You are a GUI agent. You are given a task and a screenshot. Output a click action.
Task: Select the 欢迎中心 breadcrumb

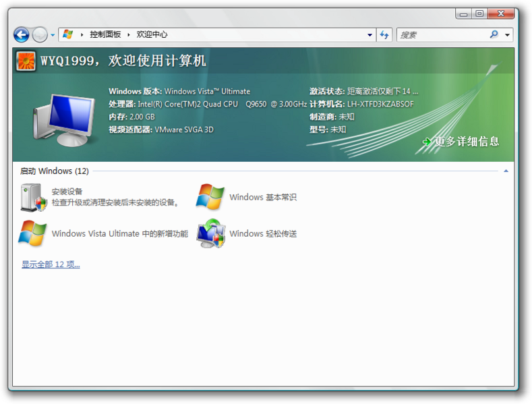(152, 34)
